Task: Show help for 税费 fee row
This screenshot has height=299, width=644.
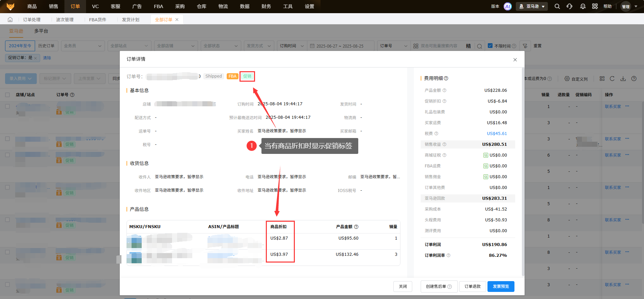Action: tap(436, 134)
